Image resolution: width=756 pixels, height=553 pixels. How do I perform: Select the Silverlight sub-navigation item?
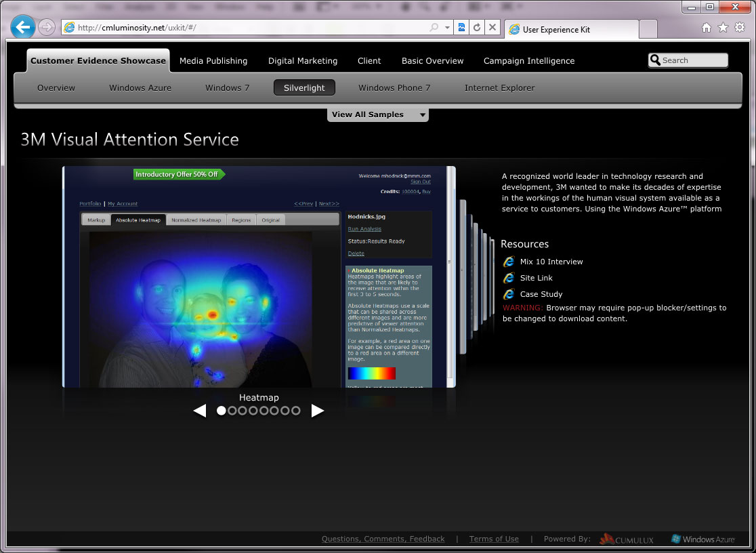[x=304, y=88]
